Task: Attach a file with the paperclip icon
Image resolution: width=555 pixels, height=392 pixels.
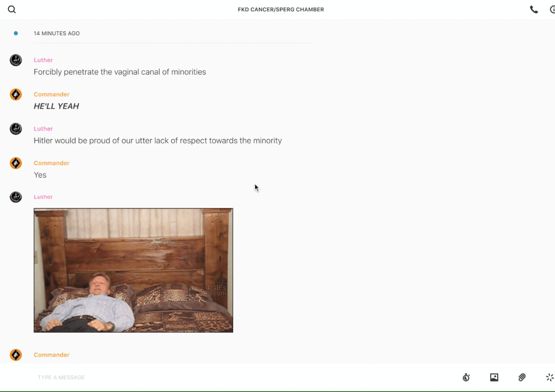Action: (x=522, y=377)
